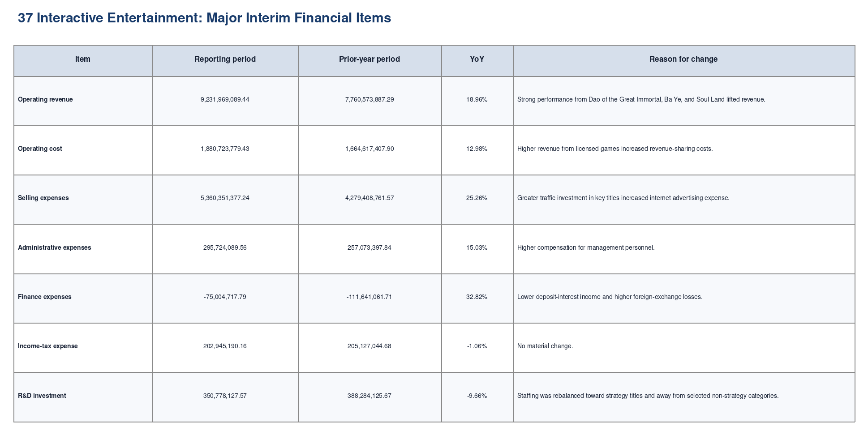Select the Finance expenses row label
The width and height of the screenshot is (868, 435).
pyautogui.click(x=45, y=297)
